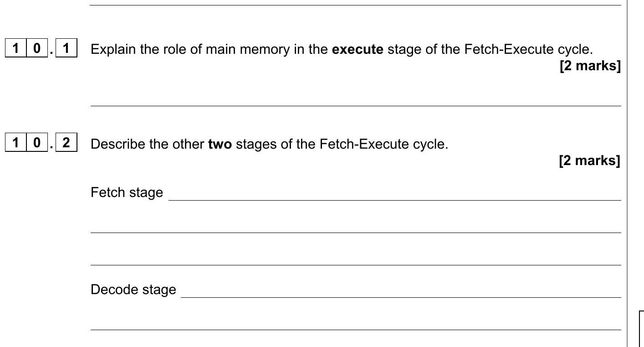This screenshot has width=644, height=347.
Task: Click the horizontal line at the top of the page
Action: pyautogui.click(x=355, y=5)
